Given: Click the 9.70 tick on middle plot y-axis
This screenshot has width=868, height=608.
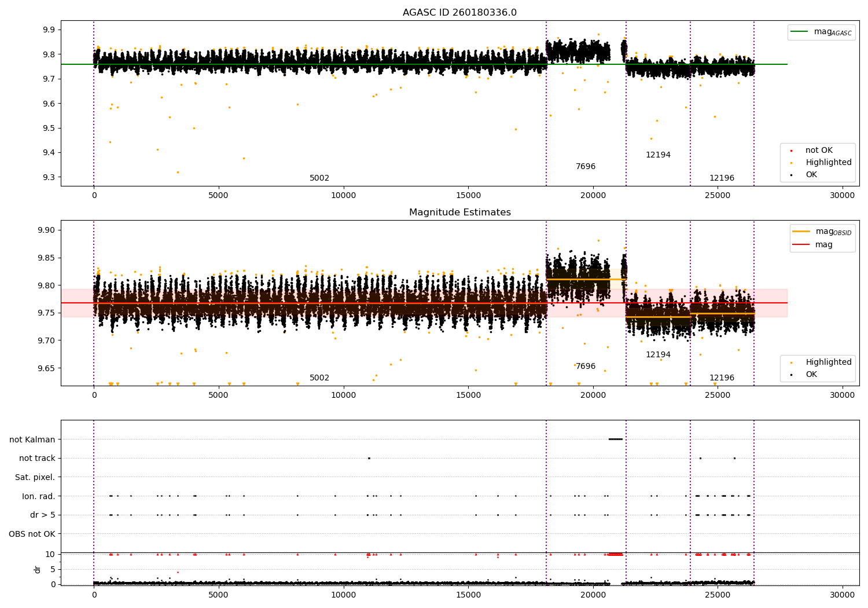Looking at the screenshot, I should 47,340.
